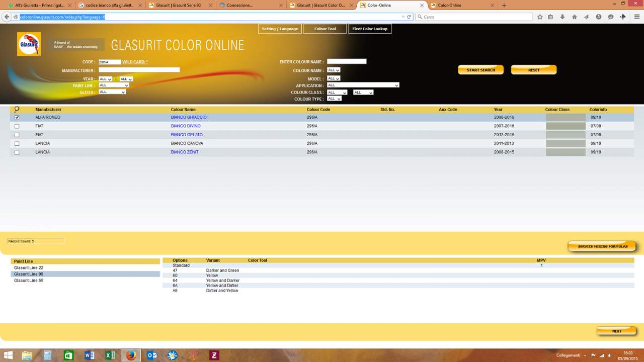Click the Glasurit parrot logo
The width and height of the screenshot is (644, 362).
point(29,44)
